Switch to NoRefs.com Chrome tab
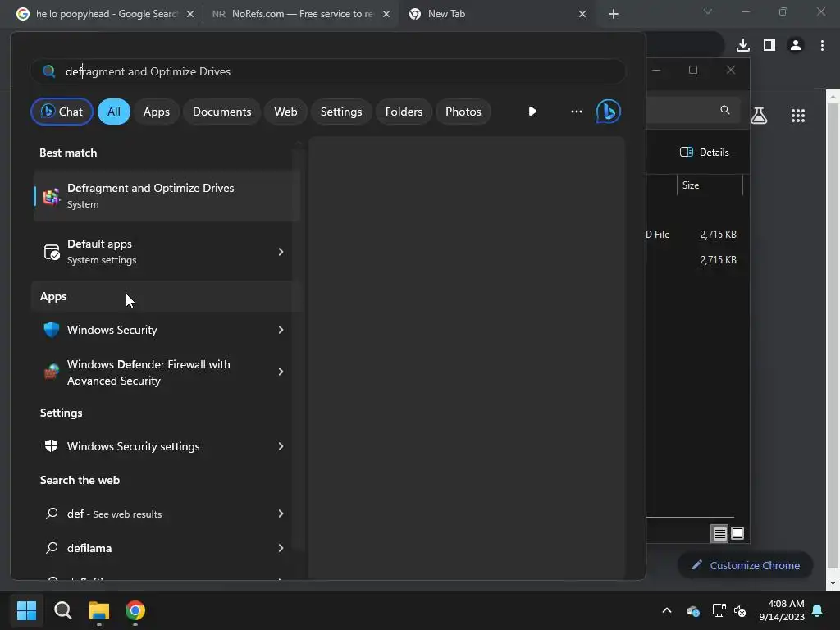This screenshot has height=630, width=840. coord(301,14)
